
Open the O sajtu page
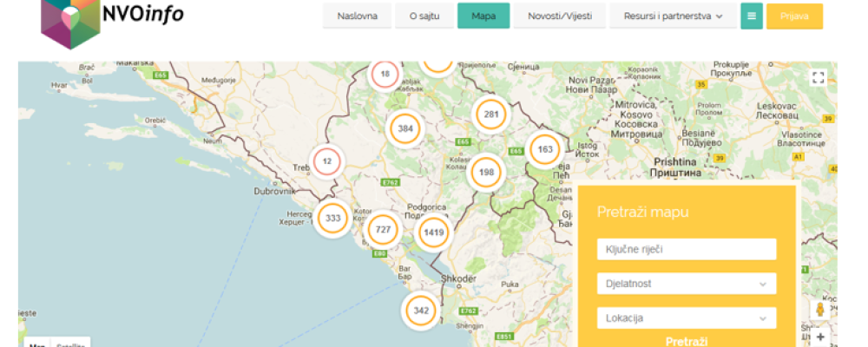click(x=424, y=16)
